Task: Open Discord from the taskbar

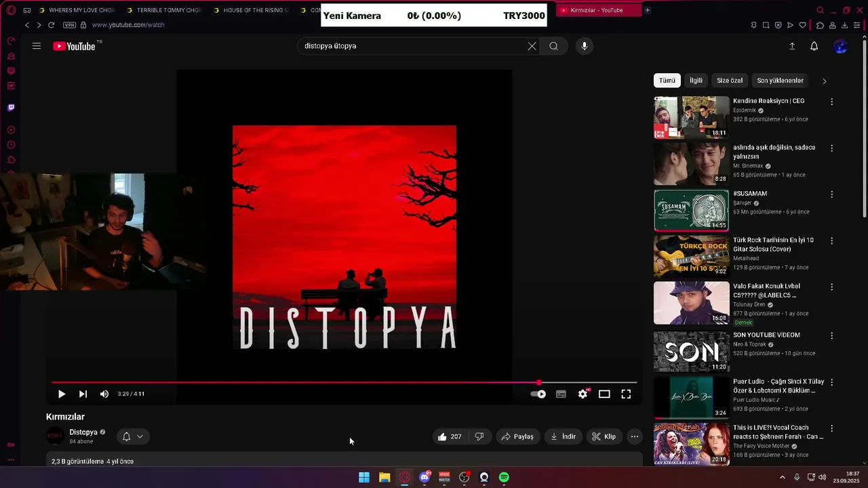Action: coord(425,477)
